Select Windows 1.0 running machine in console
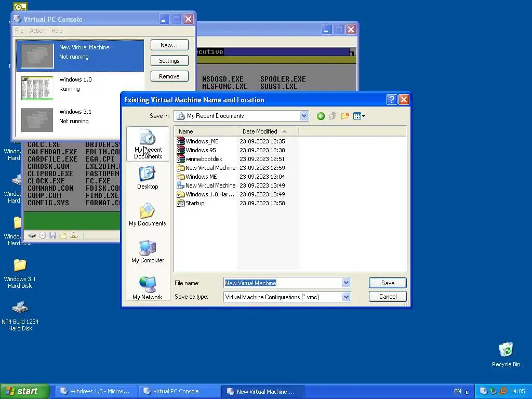The height and width of the screenshot is (399, 532). click(x=79, y=88)
